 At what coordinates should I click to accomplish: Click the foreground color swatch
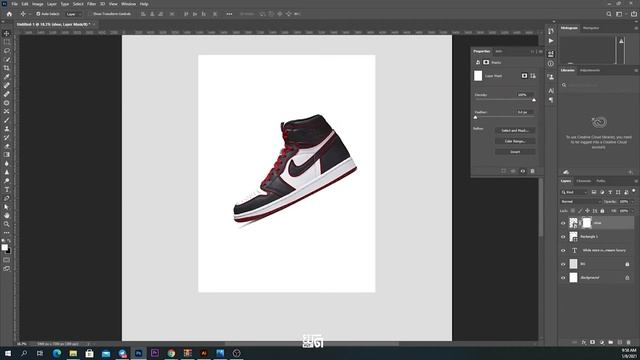pyautogui.click(x=4, y=247)
